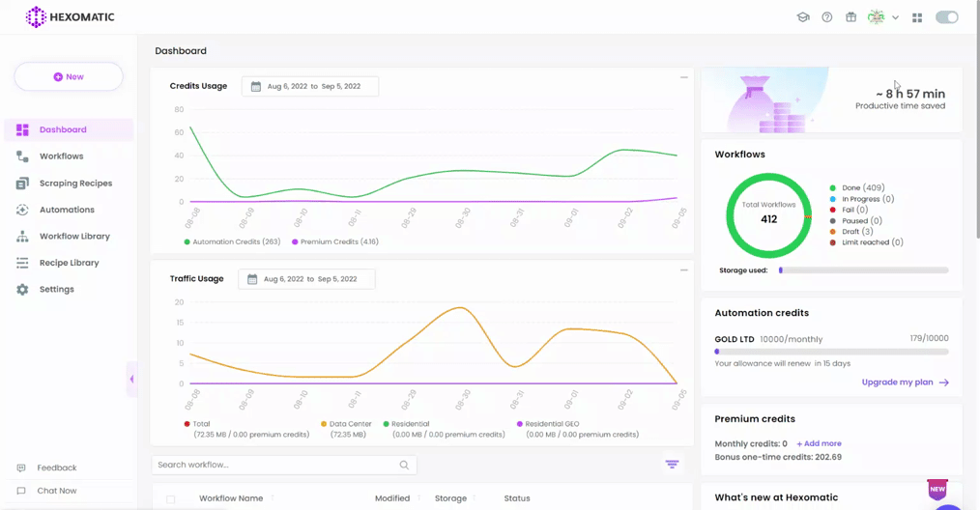Collapse the Traffic Usage panel
Image resolution: width=980 pixels, height=510 pixels.
click(683, 270)
